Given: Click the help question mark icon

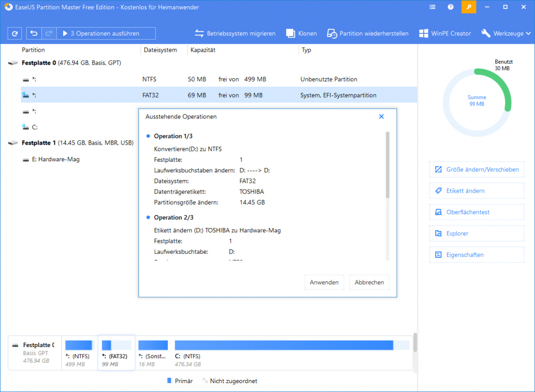Looking at the screenshot, I should [x=450, y=7].
